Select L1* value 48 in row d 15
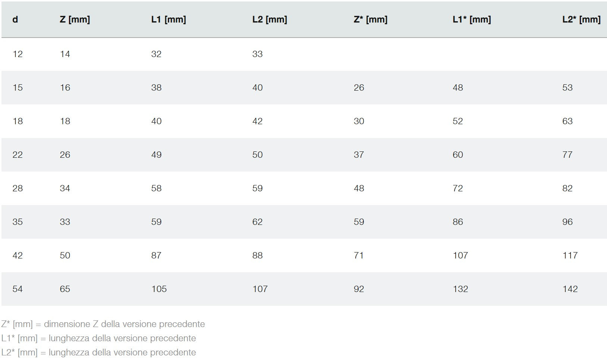The width and height of the screenshot is (607, 364). [458, 88]
